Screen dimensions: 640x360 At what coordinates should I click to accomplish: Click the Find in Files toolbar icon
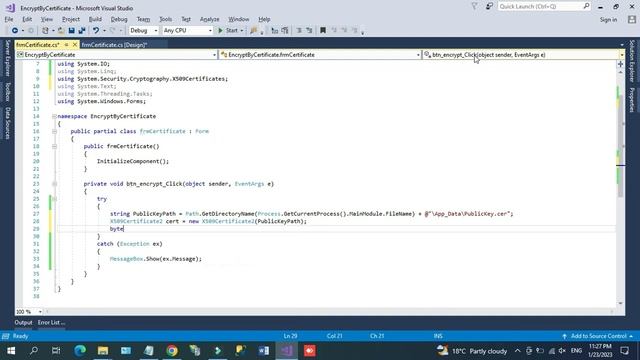[254, 31]
